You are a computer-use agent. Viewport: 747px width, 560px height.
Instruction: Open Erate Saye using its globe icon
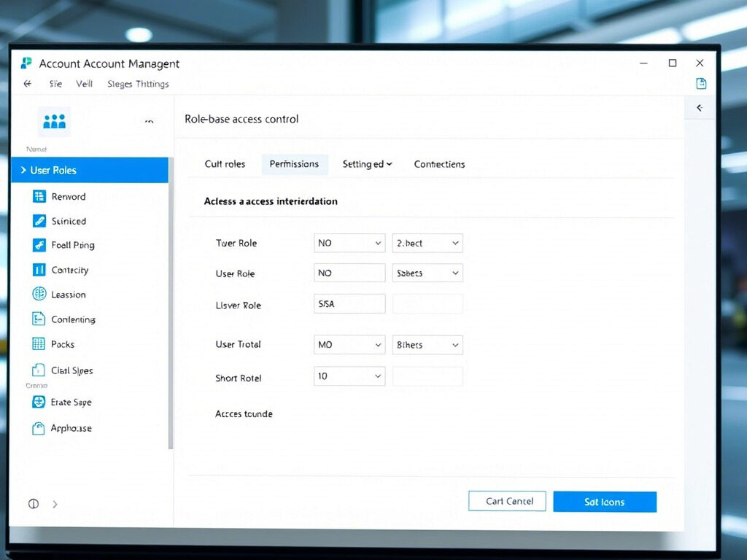[x=40, y=402]
